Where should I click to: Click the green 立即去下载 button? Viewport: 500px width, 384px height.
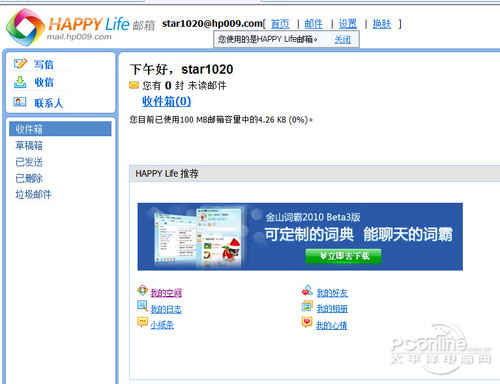(x=343, y=256)
